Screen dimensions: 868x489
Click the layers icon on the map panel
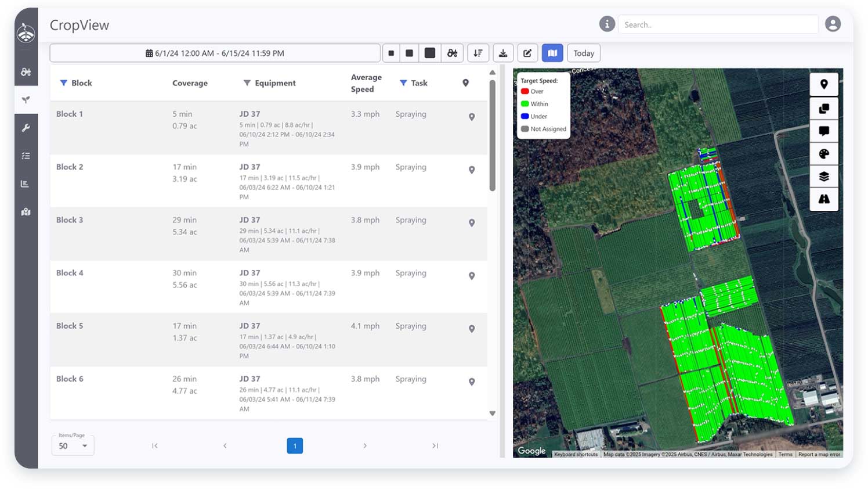point(823,177)
